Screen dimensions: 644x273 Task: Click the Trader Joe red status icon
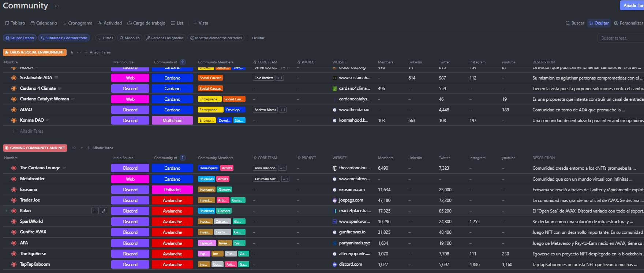[x=14, y=200]
